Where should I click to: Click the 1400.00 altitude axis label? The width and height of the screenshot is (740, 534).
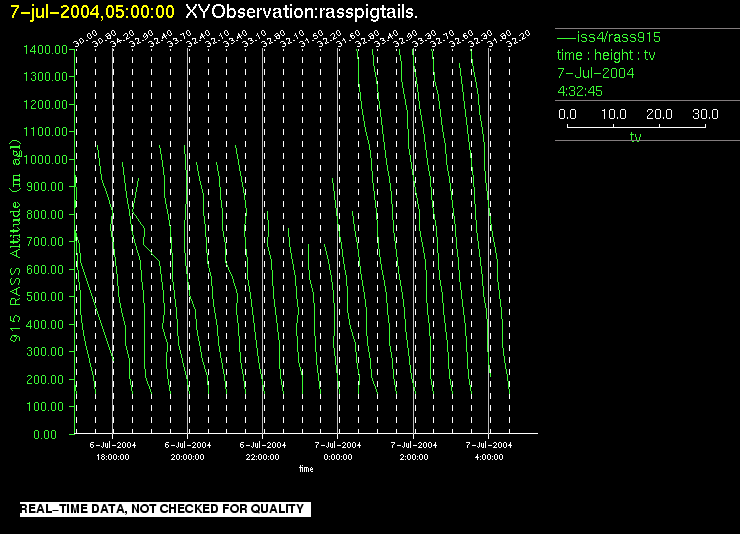(x=47, y=49)
